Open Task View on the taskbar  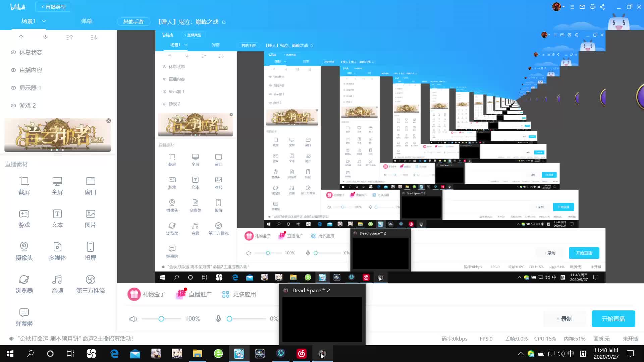(70, 354)
